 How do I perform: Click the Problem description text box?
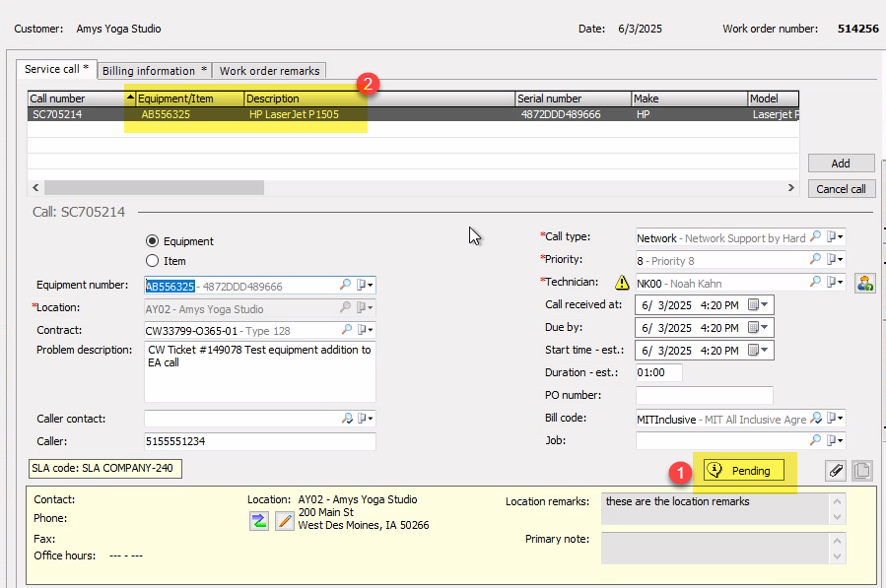point(260,371)
